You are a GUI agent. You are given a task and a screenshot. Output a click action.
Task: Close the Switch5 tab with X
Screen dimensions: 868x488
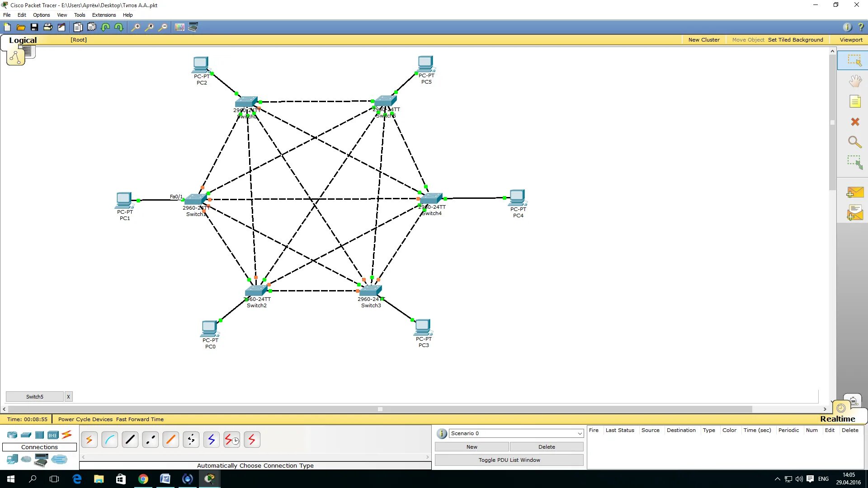68,397
